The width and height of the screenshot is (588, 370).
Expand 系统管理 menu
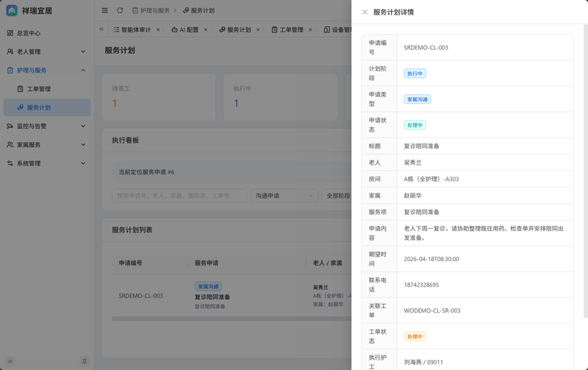pos(47,163)
